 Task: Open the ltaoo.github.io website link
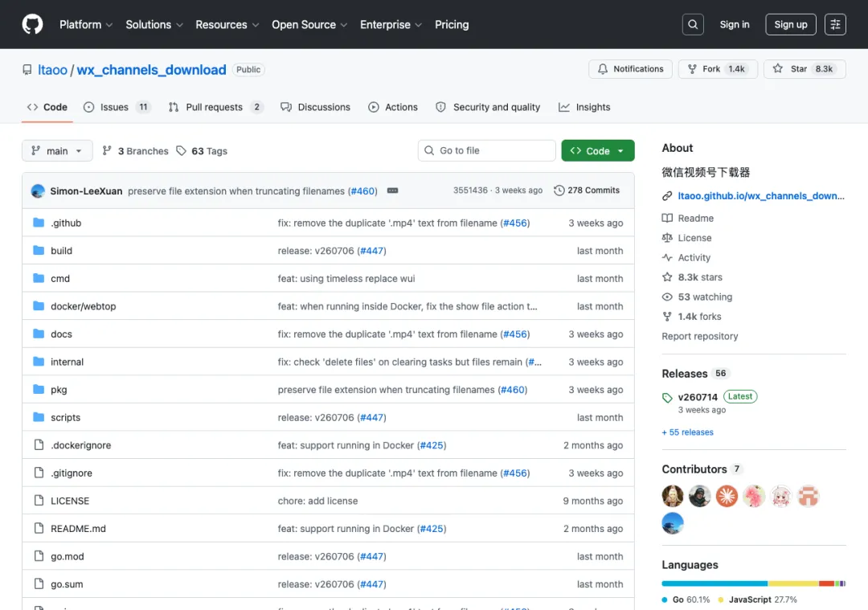pyautogui.click(x=760, y=196)
